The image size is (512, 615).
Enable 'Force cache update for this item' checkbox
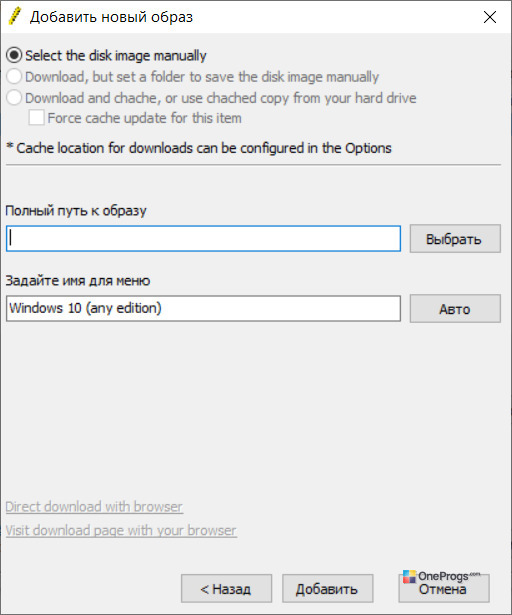36,118
